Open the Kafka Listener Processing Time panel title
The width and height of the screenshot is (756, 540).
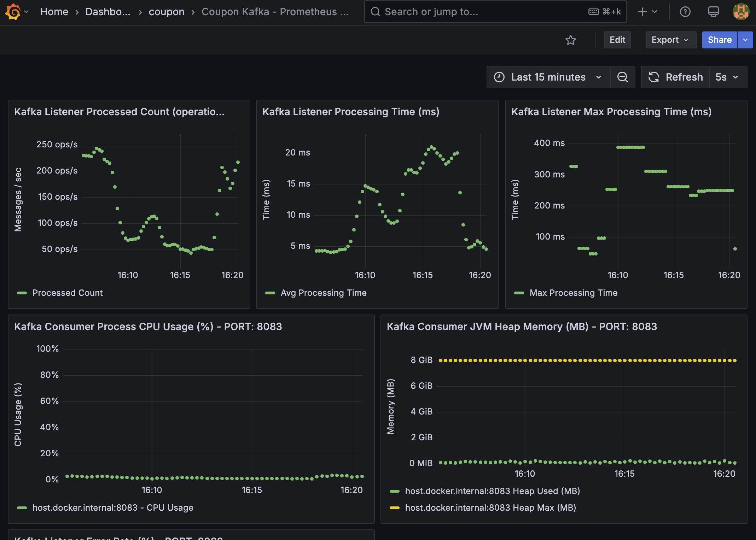351,112
